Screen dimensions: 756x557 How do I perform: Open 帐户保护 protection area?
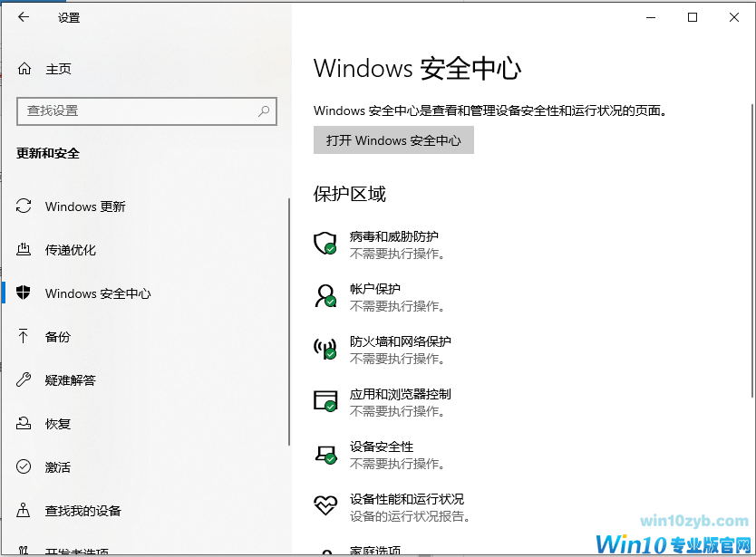click(375, 289)
